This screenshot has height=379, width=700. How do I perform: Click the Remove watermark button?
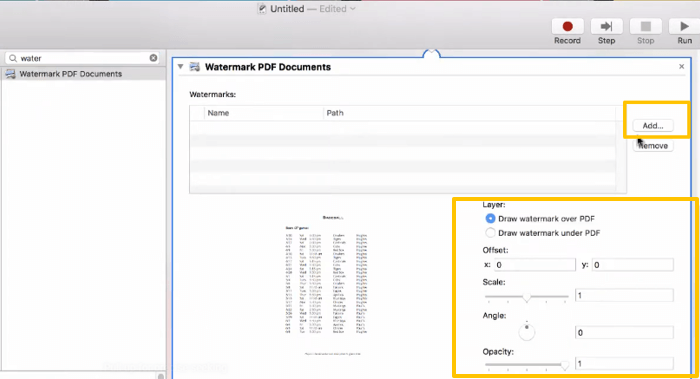pos(653,146)
